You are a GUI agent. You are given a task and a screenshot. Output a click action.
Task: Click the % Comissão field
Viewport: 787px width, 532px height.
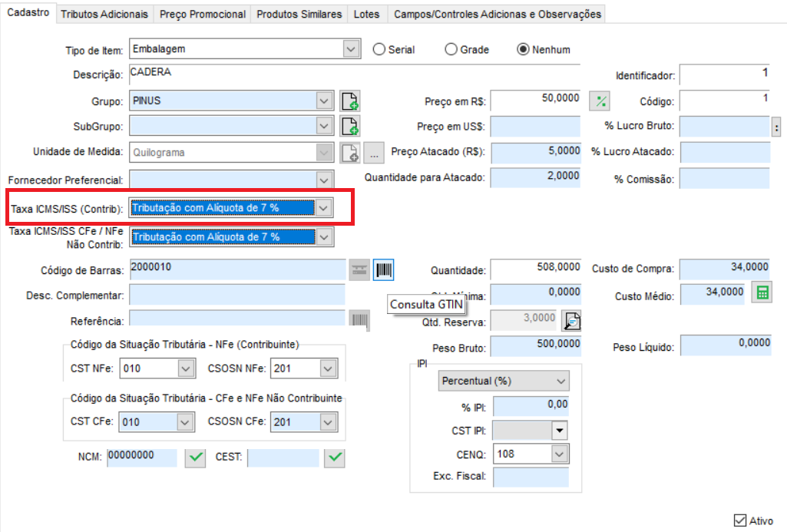725,179
